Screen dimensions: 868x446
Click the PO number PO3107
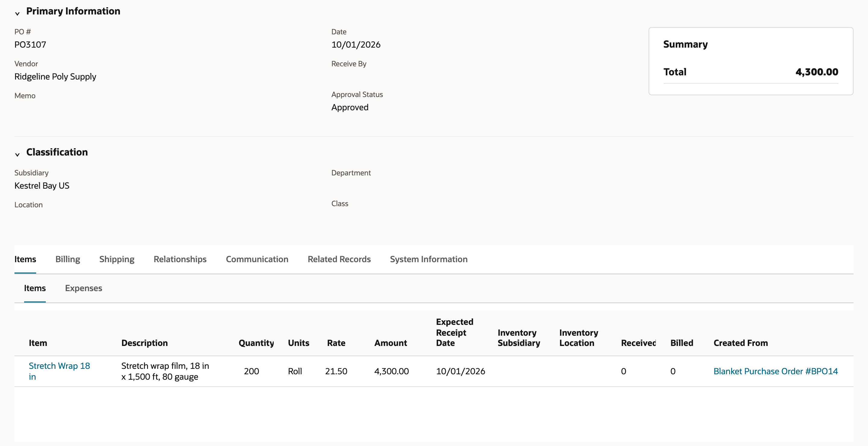pos(30,45)
